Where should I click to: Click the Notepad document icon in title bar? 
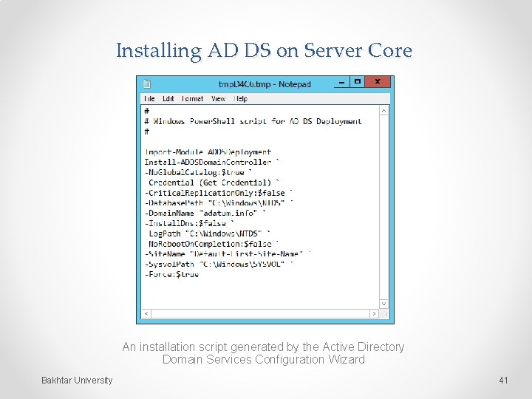(146, 83)
